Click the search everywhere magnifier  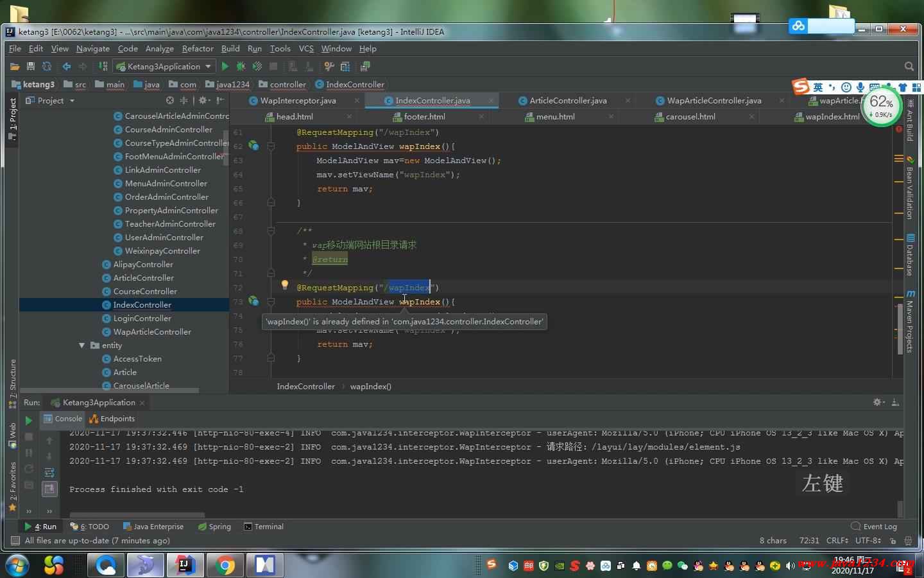point(909,66)
